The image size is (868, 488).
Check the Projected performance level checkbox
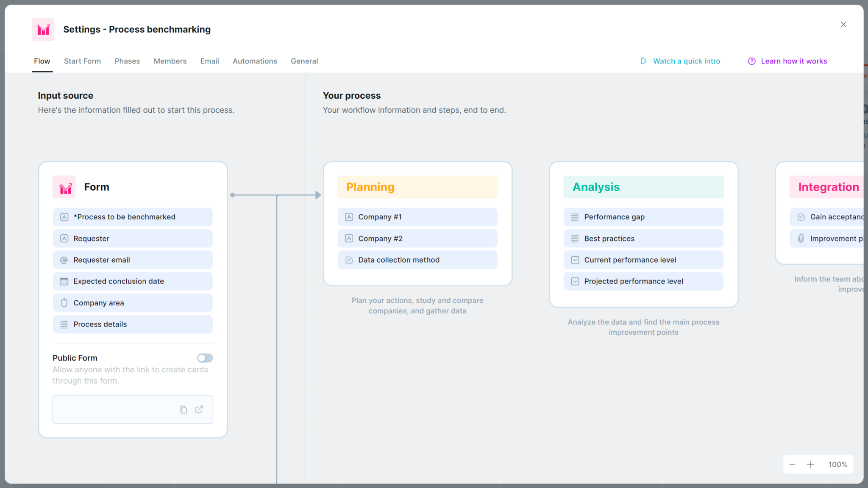coord(575,281)
